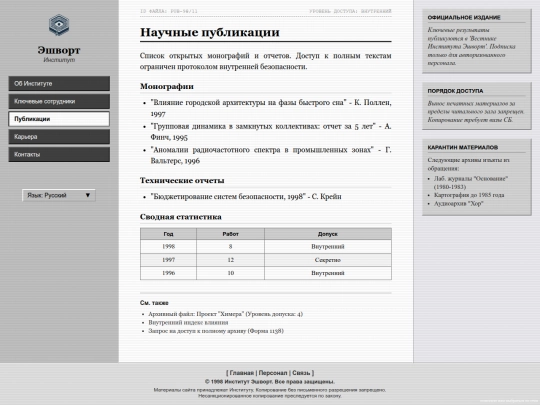Click the Эшворт institute logo icon

click(x=59, y=25)
